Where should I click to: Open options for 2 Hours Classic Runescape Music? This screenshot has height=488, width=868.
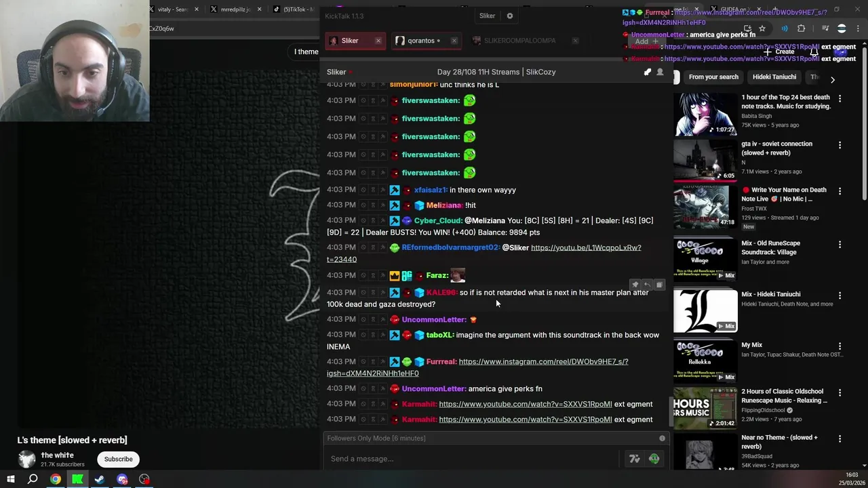[840, 392]
